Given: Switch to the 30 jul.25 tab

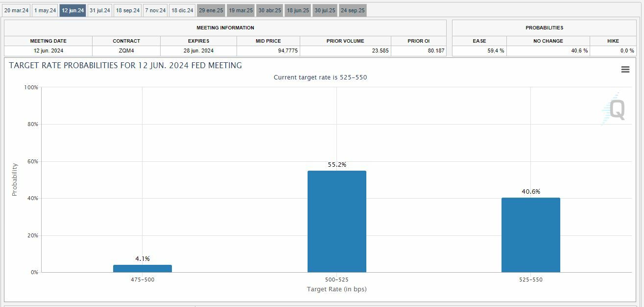Looking at the screenshot, I should tap(325, 10).
